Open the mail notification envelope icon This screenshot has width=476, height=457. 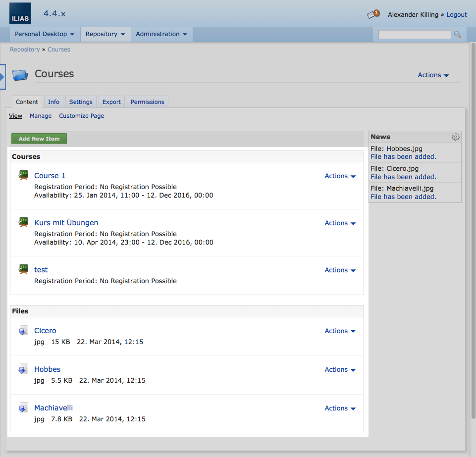point(372,14)
